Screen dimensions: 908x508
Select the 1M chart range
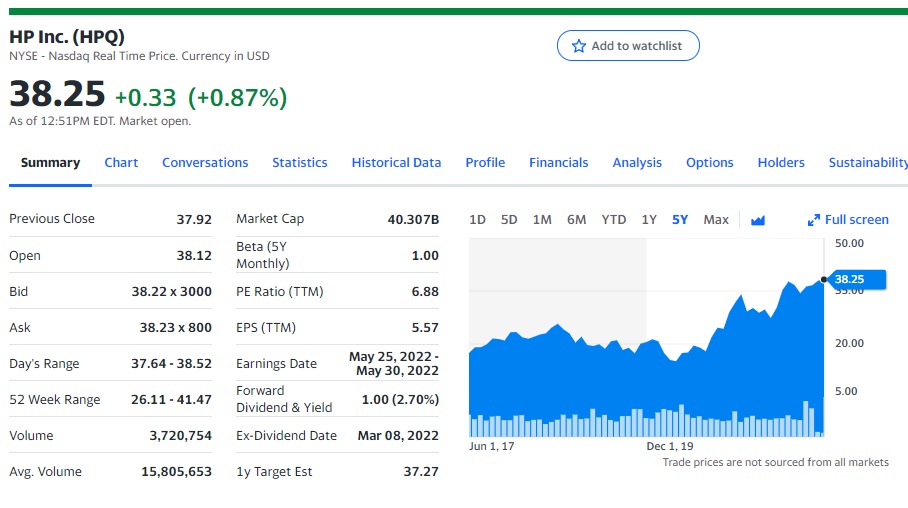point(542,220)
